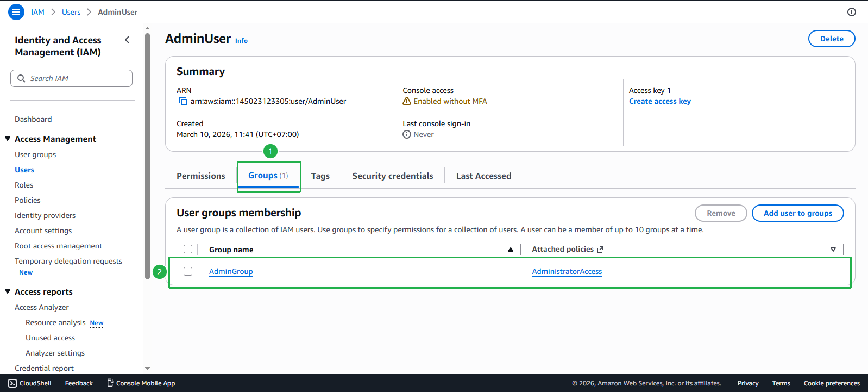This screenshot has height=392, width=868.
Task: Open CloudShell from the footer
Action: (30, 383)
